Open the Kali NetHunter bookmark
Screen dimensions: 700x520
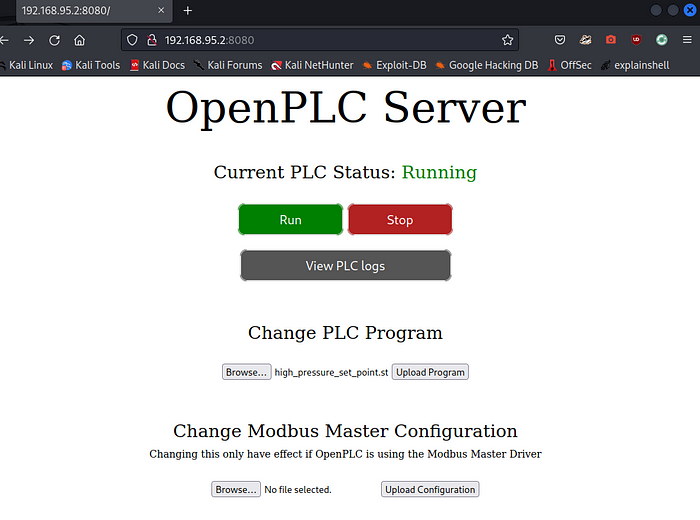click(x=312, y=65)
